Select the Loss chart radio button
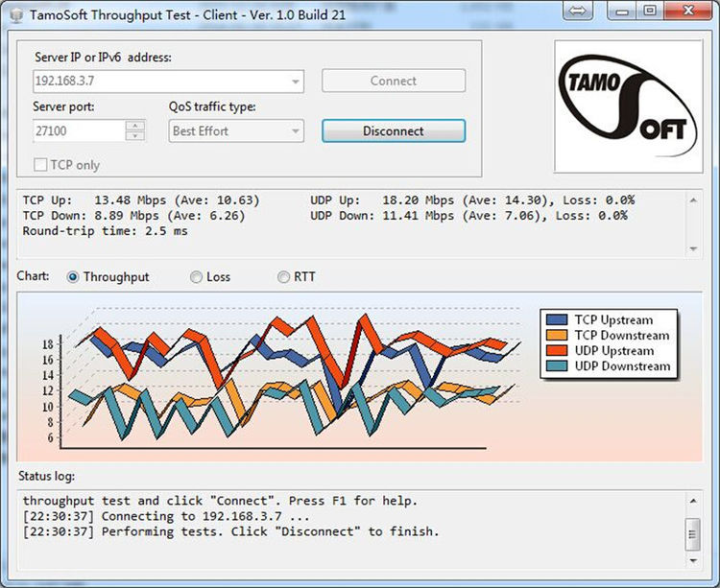The height and width of the screenshot is (588, 720). (x=197, y=277)
